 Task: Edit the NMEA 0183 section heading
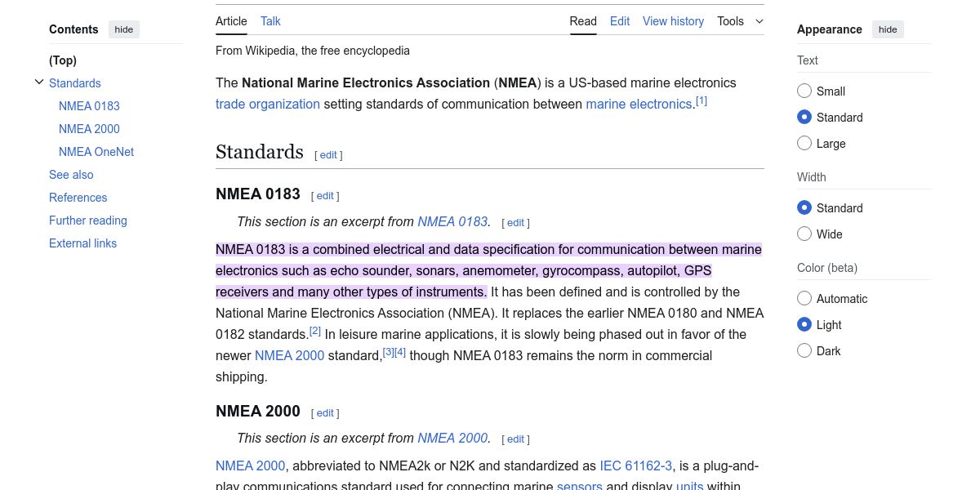pos(325,196)
